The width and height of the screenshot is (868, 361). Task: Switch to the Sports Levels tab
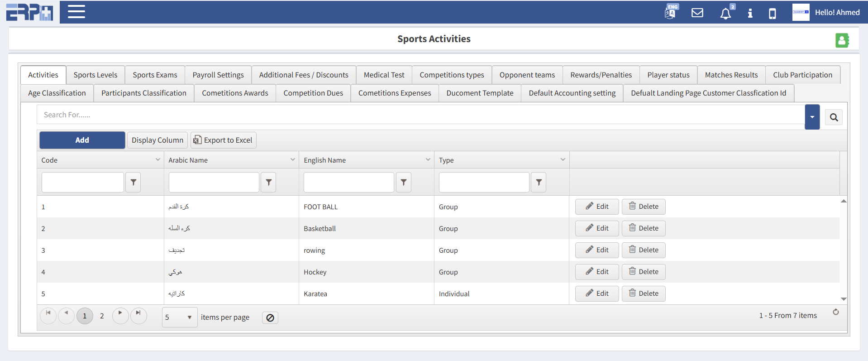click(95, 75)
